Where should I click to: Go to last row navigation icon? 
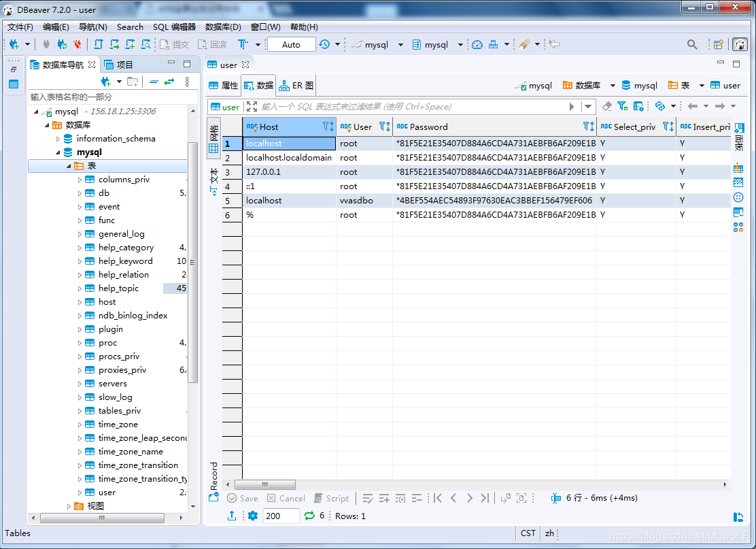(x=485, y=498)
